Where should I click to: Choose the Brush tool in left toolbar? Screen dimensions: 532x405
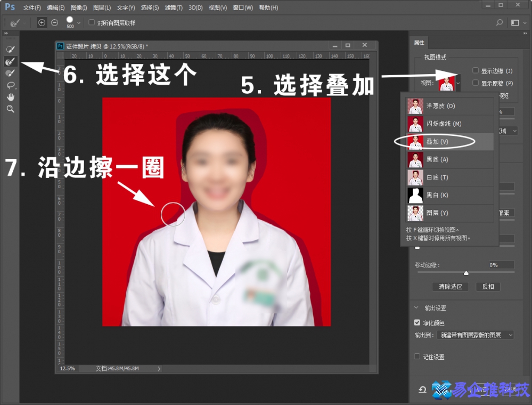point(11,74)
